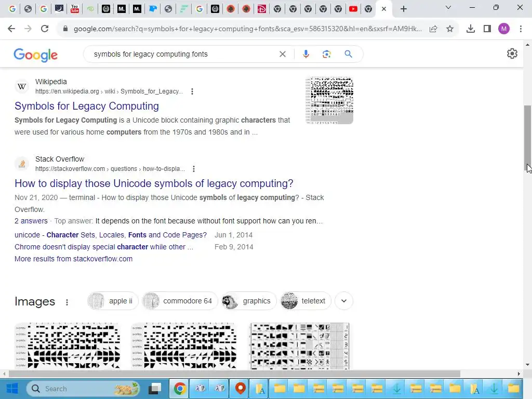532x399 pixels.
Task: Open Task View on the taskbar
Action: [156, 389]
